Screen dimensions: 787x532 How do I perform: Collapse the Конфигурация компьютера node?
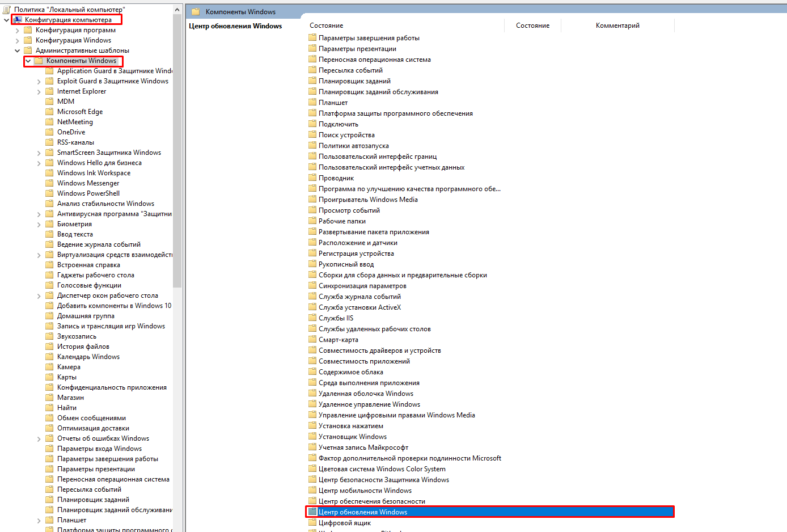point(6,20)
